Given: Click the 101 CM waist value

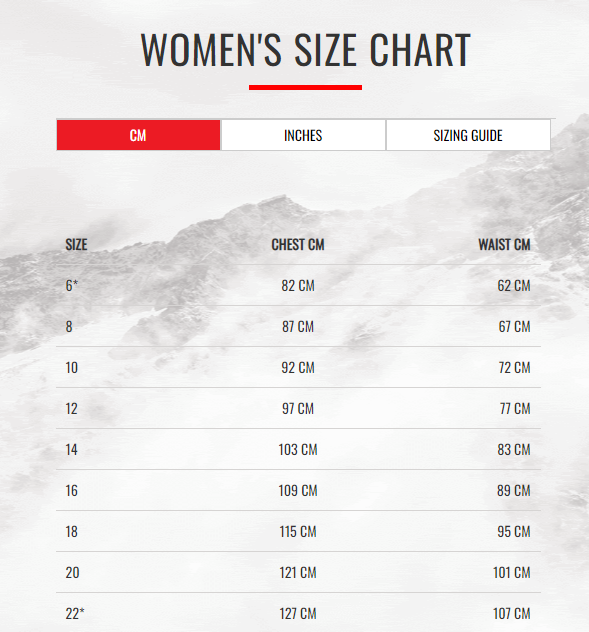Looking at the screenshot, I should click(x=512, y=572).
